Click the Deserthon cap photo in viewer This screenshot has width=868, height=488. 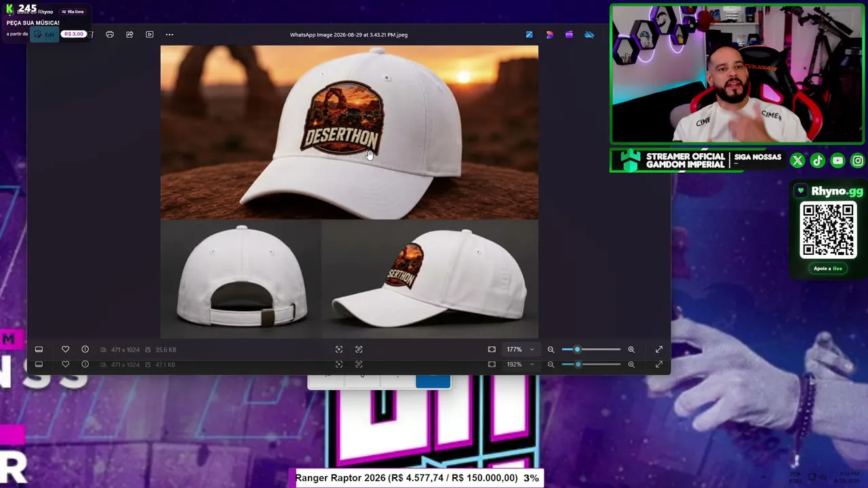click(x=349, y=192)
